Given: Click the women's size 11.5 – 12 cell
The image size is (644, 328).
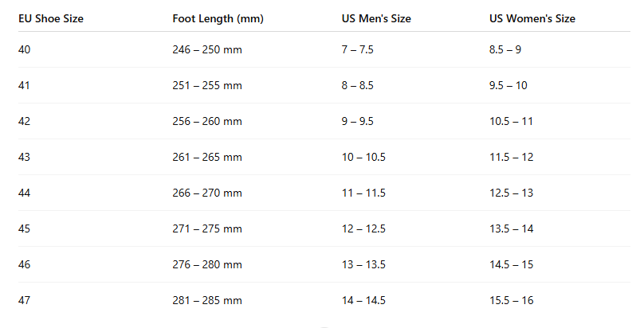Looking at the screenshot, I should click(512, 157).
